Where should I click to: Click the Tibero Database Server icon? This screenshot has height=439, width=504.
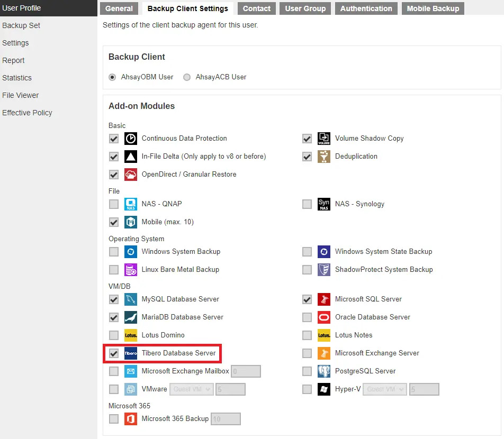(x=130, y=353)
